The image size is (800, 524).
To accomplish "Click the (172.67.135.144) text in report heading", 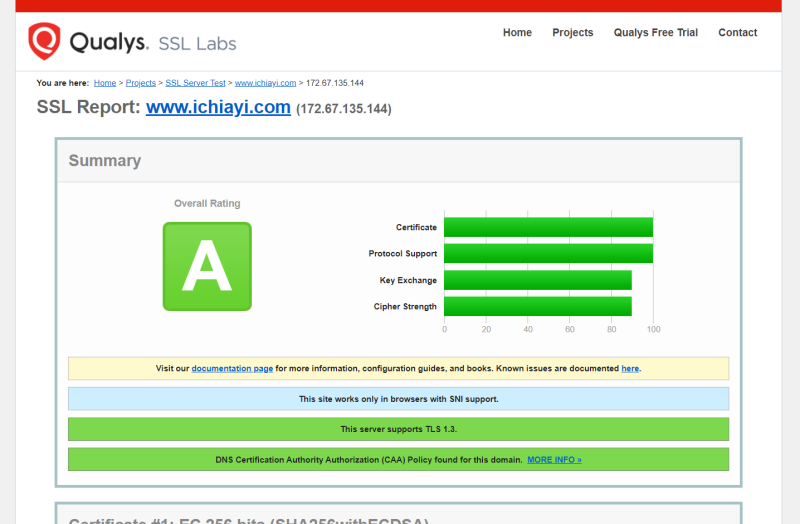I will [x=344, y=109].
